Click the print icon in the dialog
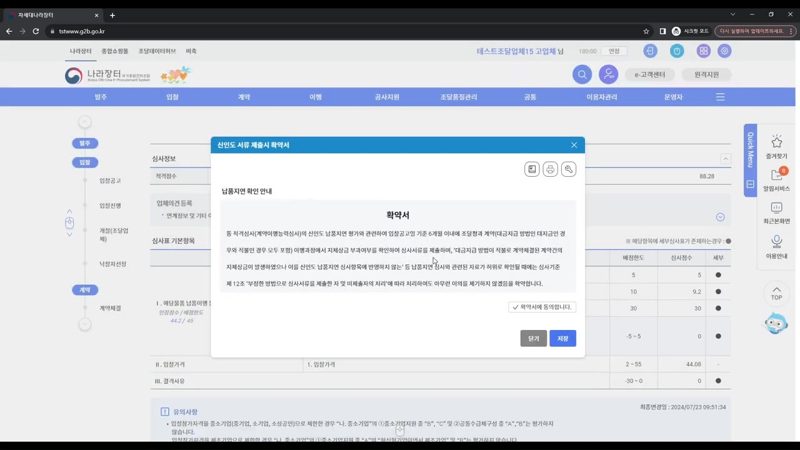The width and height of the screenshot is (800, 450). click(550, 169)
